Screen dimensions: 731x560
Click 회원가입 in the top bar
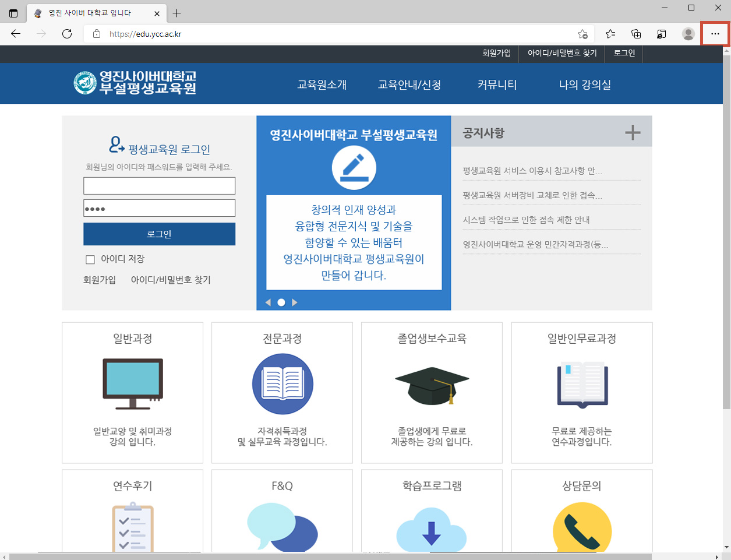click(496, 52)
